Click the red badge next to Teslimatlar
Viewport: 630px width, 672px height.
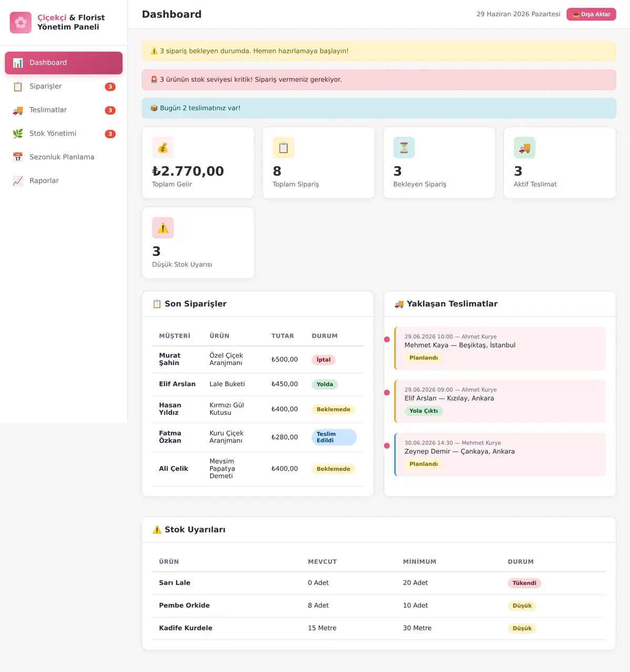(110, 111)
